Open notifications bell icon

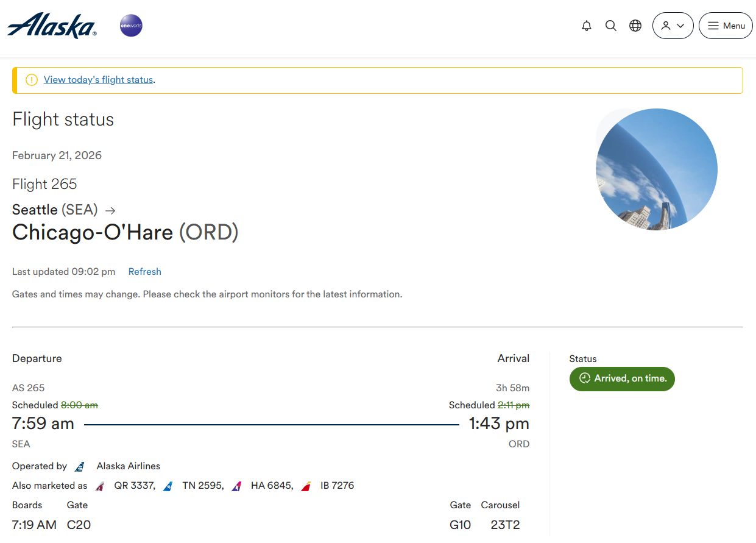point(587,26)
